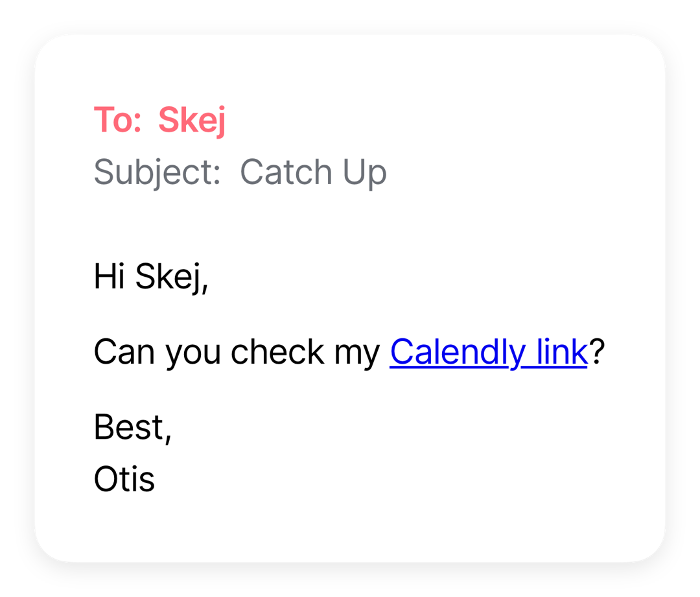Click the word Catch in subject
The height and width of the screenshot is (597, 700).
coord(286,172)
